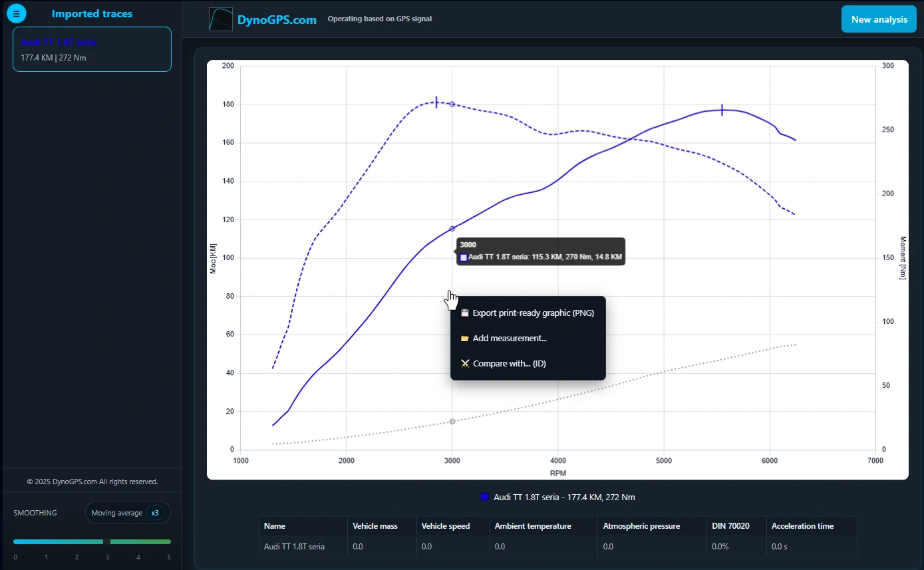This screenshot has width=924, height=570.
Task: Click the x3 smoothing factor badge
Action: (155, 513)
